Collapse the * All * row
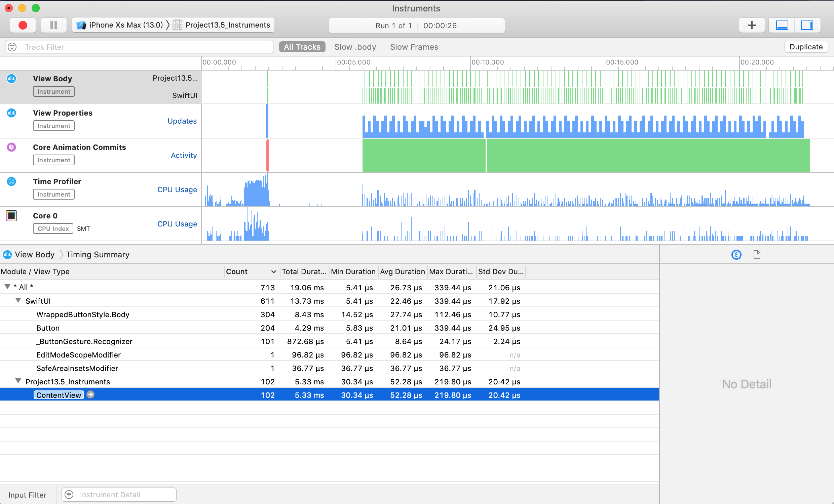 pyautogui.click(x=7, y=287)
